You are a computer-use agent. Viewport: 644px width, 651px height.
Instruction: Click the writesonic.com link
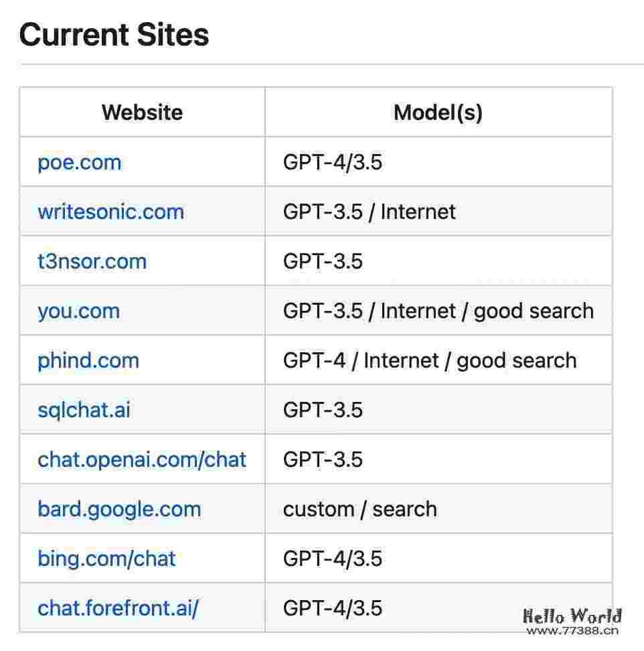[110, 212]
